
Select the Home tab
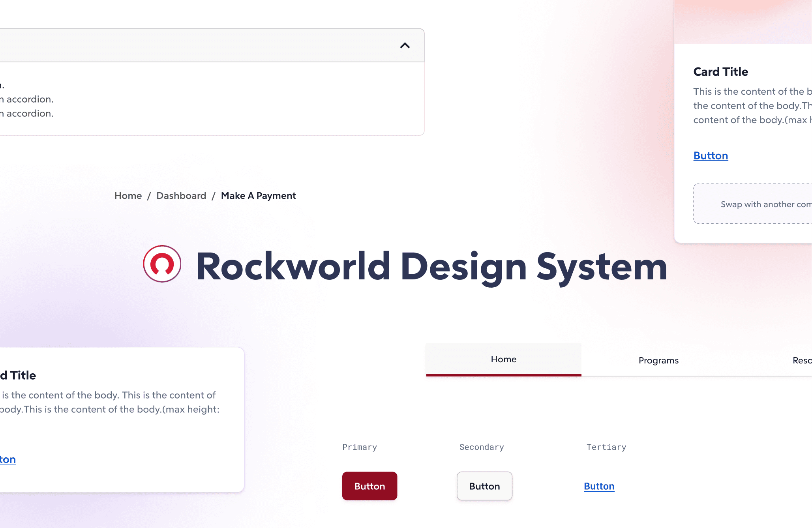[503, 359]
